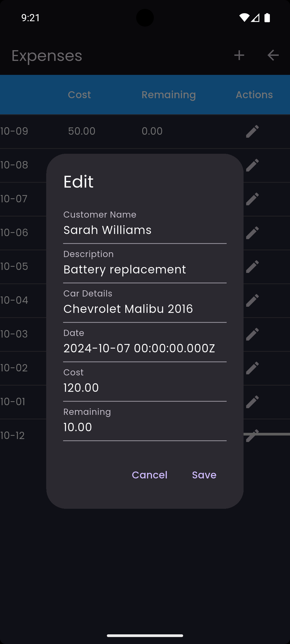This screenshot has width=290, height=644.
Task: Click the edit pencil for row 10-04
Action: [x=252, y=300]
